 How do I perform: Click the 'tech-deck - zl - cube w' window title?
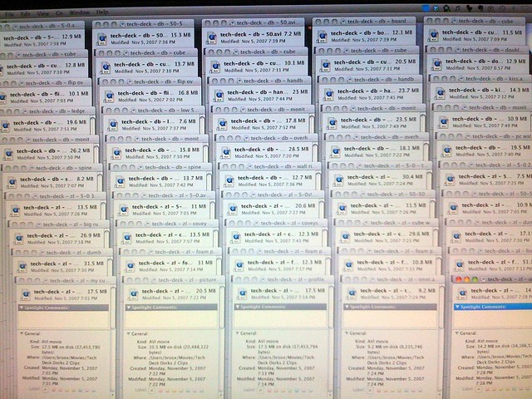pyautogui.click(x=400, y=223)
